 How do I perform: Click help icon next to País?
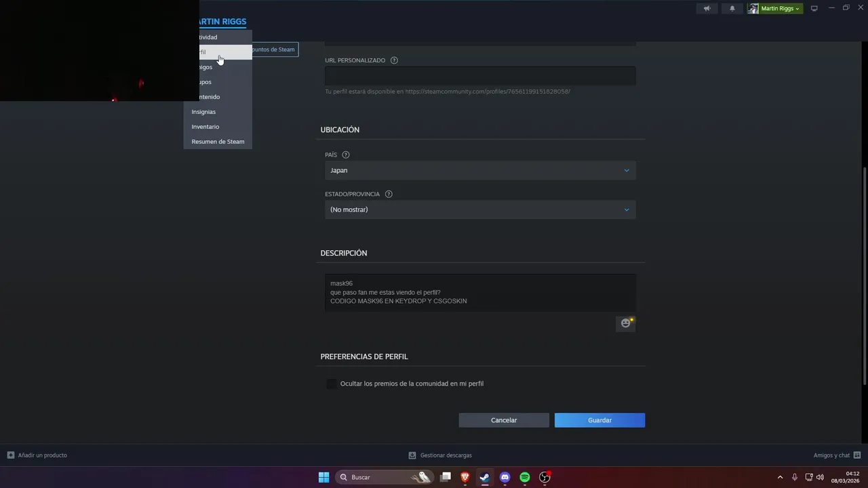pos(346,155)
